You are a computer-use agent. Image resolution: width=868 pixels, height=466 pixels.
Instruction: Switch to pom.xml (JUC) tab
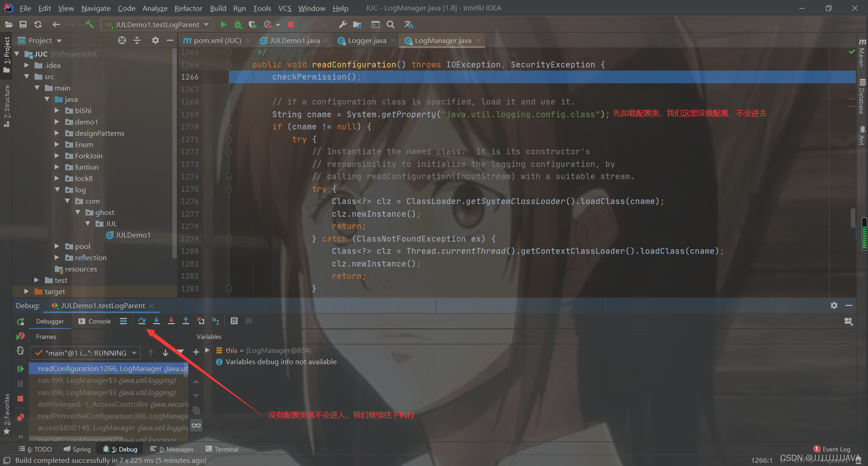tap(217, 40)
